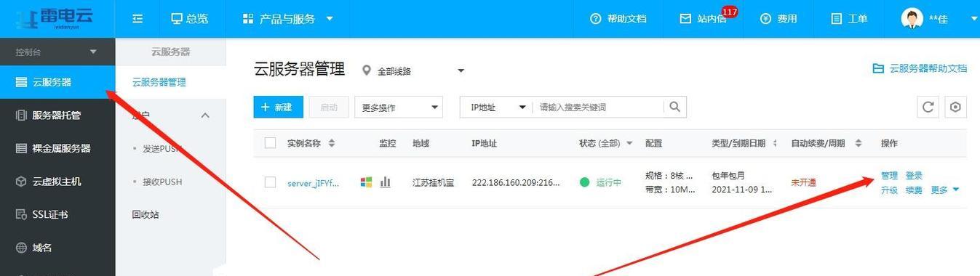Click the 未开通 auto-renew status
The image size is (980, 276).
coord(803,182)
